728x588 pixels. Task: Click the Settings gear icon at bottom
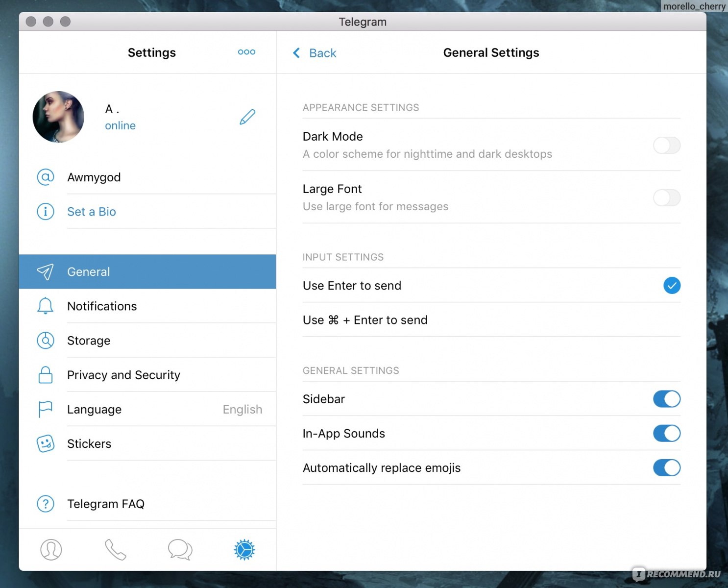244,549
